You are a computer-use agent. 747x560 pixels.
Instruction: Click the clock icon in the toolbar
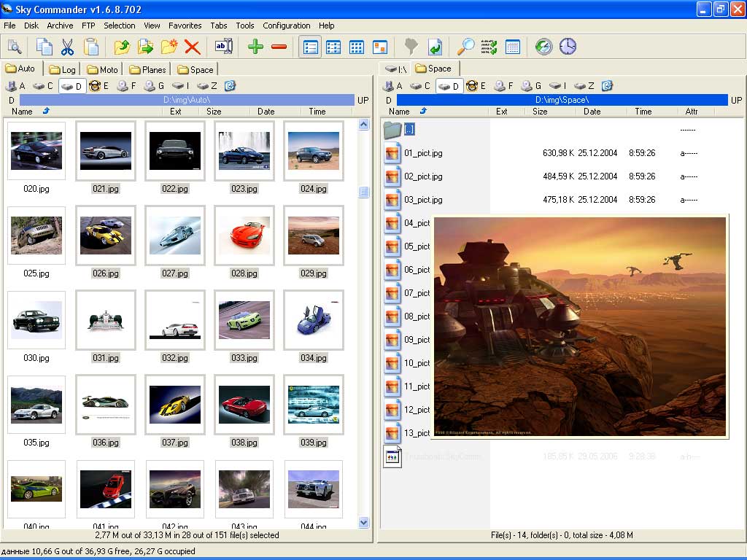point(568,47)
